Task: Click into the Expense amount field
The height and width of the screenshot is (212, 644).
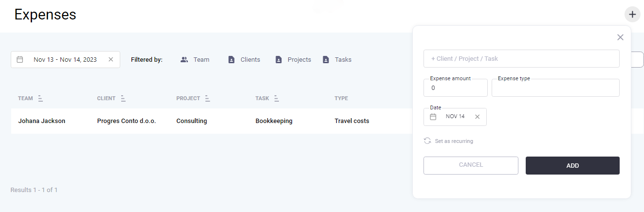Action: coord(456,88)
